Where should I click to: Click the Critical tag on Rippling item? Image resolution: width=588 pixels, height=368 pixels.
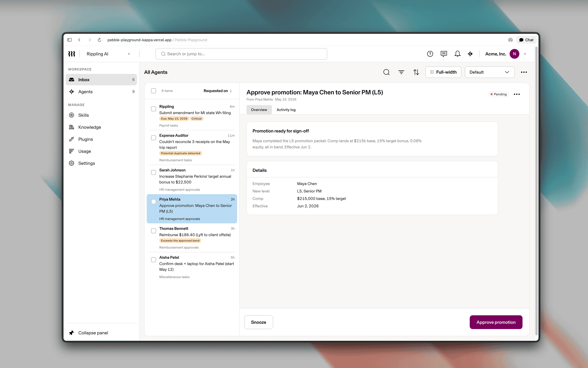pos(196,119)
